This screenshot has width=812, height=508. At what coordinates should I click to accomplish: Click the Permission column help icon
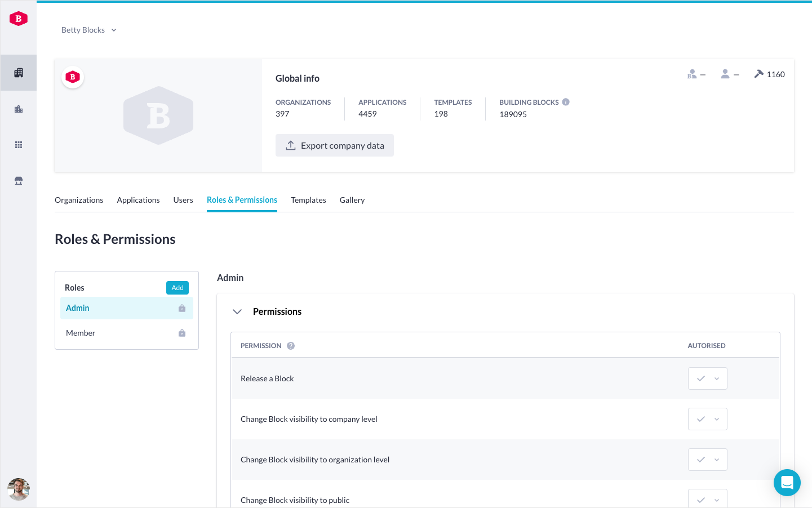point(291,346)
